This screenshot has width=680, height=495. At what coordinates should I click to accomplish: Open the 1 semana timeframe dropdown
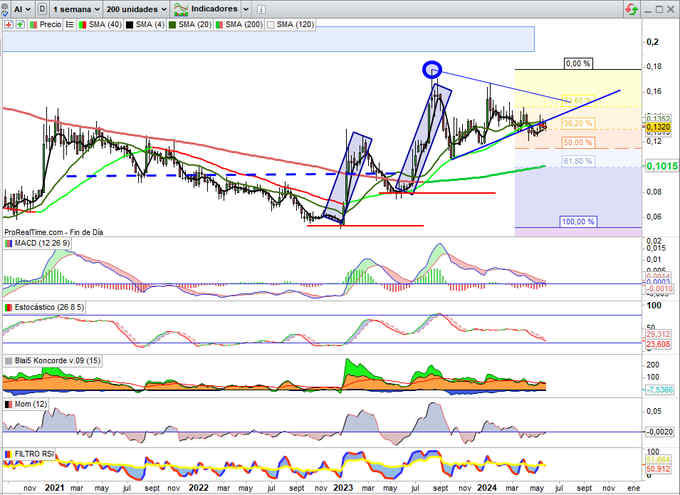[x=76, y=9]
